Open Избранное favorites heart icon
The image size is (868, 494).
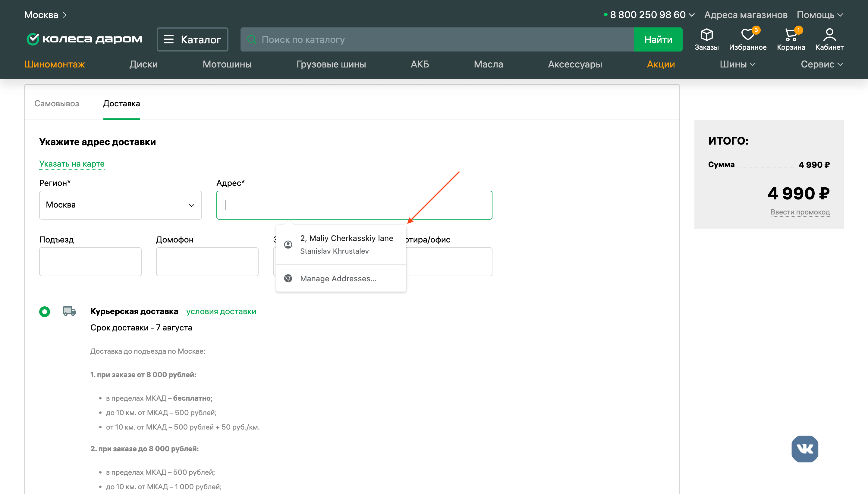coord(747,39)
